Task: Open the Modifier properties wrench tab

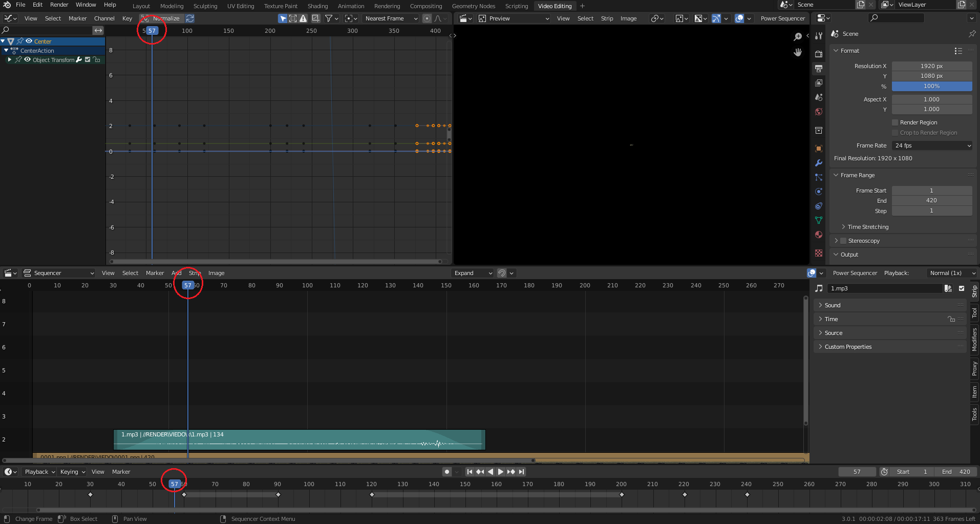Action: pyautogui.click(x=819, y=163)
